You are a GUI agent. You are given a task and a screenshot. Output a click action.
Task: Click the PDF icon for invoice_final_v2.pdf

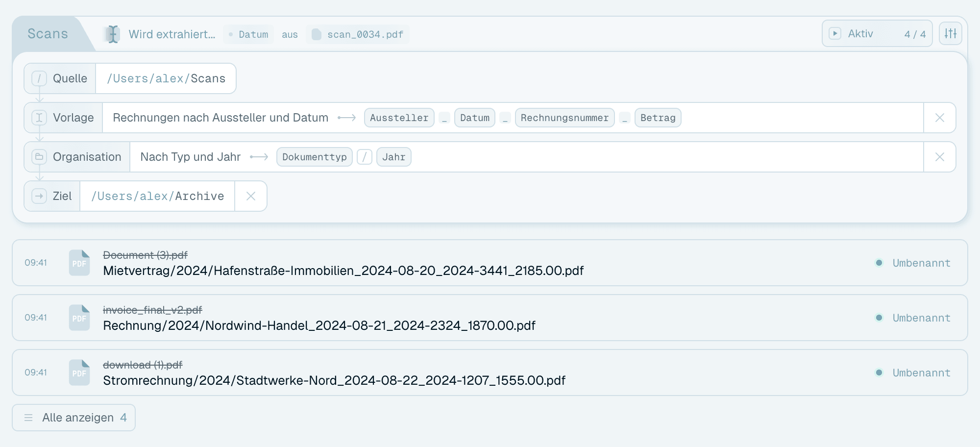(79, 318)
